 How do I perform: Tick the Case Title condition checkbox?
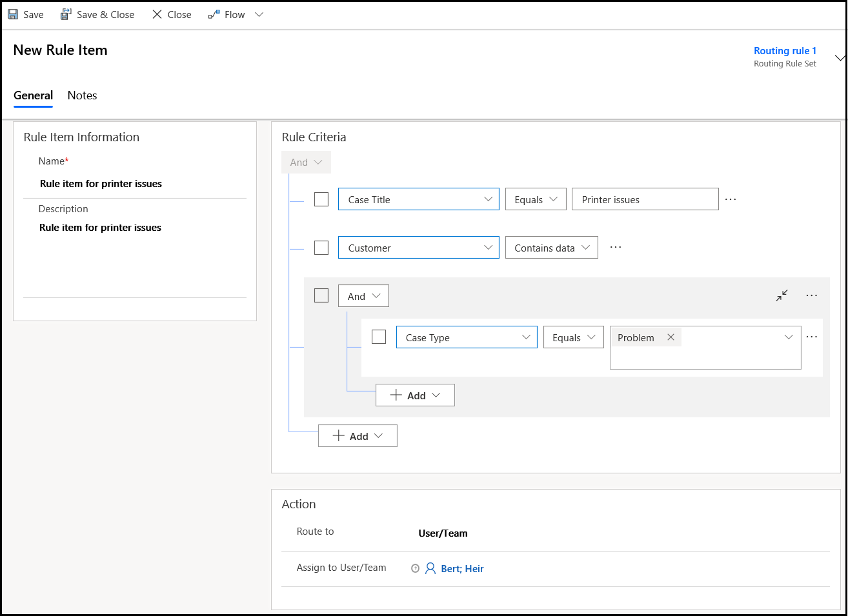(321, 199)
